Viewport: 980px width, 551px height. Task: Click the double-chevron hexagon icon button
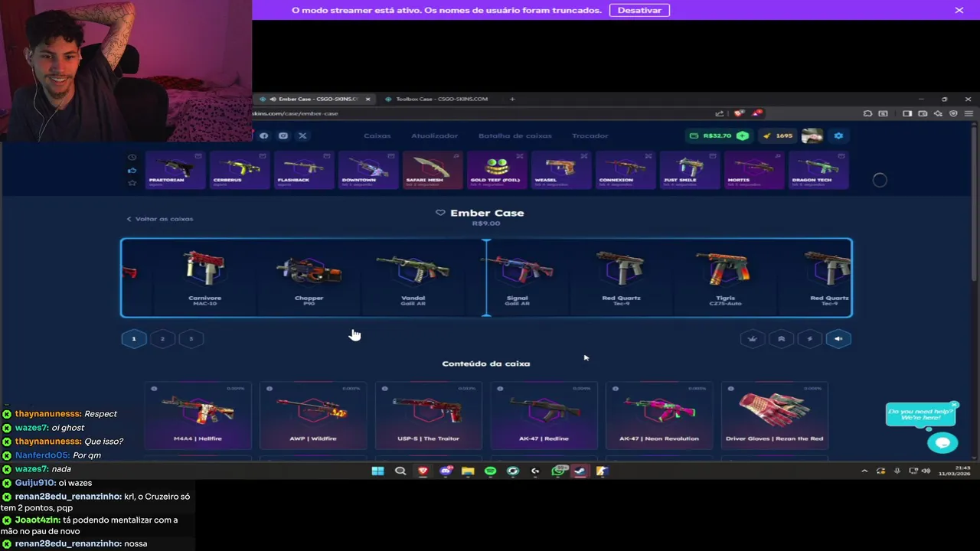click(781, 338)
